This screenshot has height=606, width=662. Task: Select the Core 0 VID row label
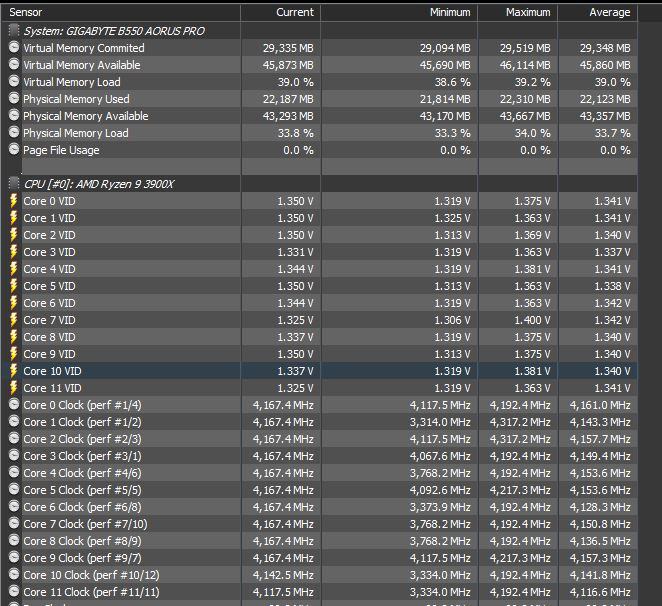[x=49, y=201]
